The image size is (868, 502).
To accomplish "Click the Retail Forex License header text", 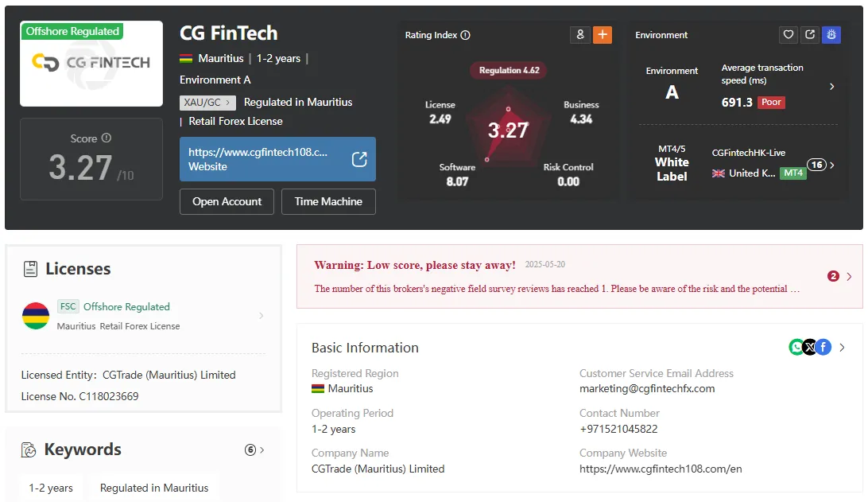I will click(x=235, y=122).
